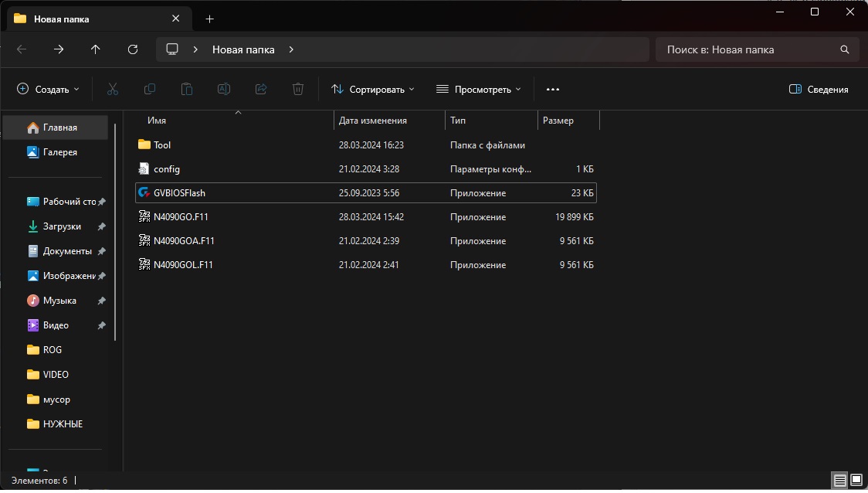
Task: Unpin Видео with its pin icon
Action: pyautogui.click(x=102, y=326)
